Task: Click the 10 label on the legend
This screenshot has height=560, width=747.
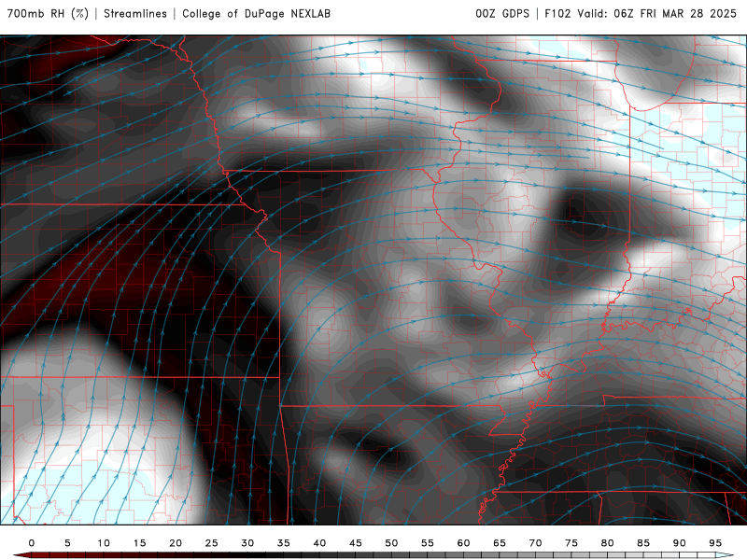Action: pyautogui.click(x=104, y=543)
